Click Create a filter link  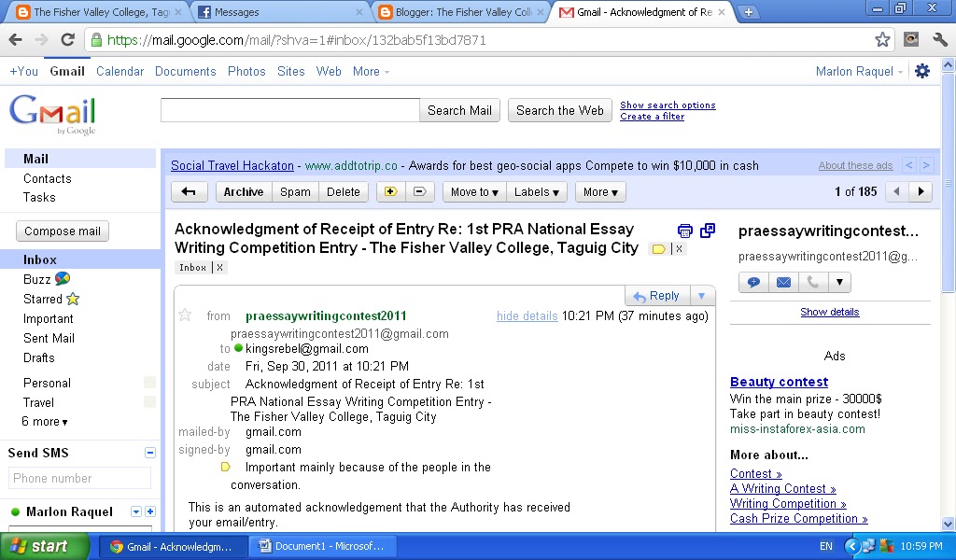pyautogui.click(x=652, y=117)
